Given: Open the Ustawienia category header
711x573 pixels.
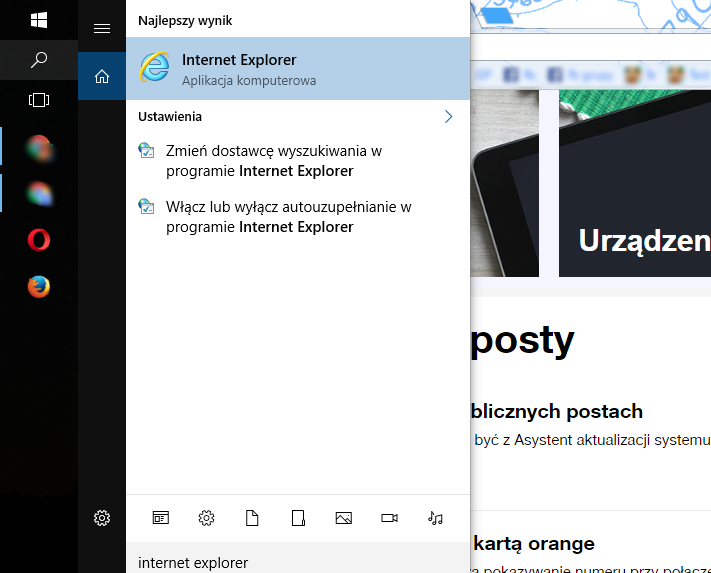Looking at the screenshot, I should pyautogui.click(x=170, y=117).
